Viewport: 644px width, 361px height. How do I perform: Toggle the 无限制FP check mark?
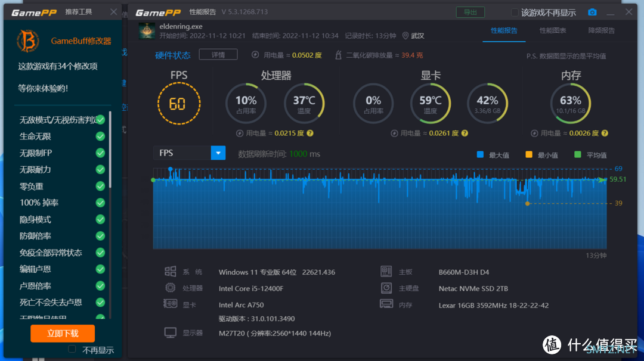click(100, 153)
